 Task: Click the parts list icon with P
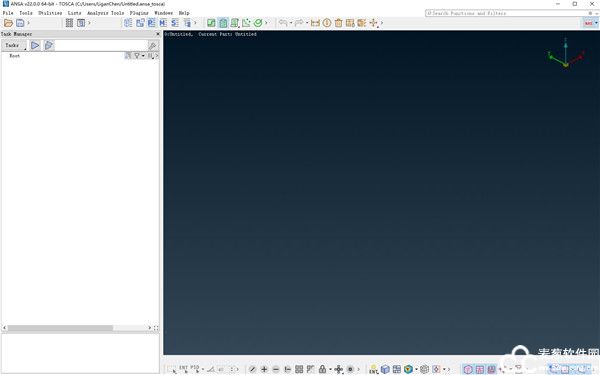pos(152,23)
